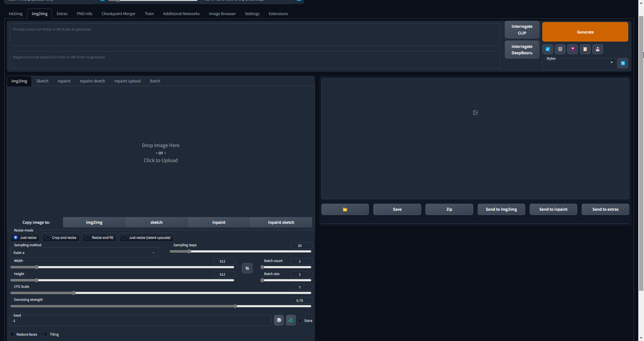Click the Batch count slider handle

click(x=262, y=267)
